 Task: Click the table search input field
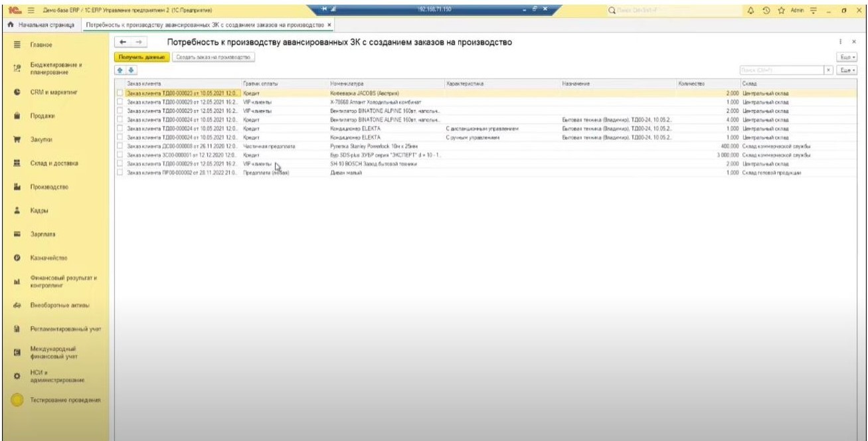point(780,70)
